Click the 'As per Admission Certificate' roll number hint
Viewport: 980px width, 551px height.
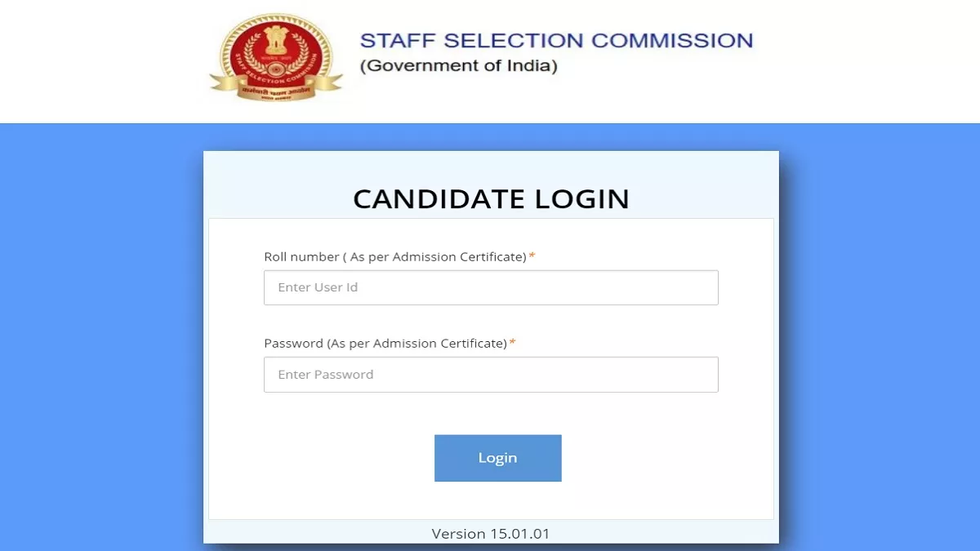(x=438, y=257)
